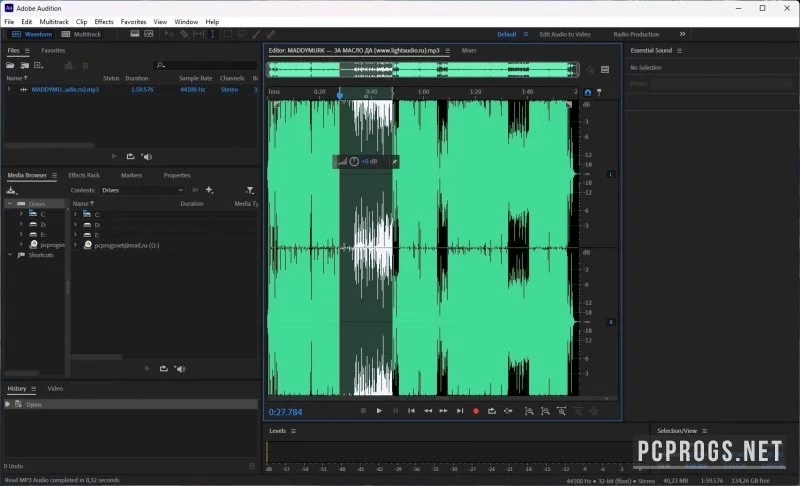The height and width of the screenshot is (486, 800).
Task: Collapse the Drives tree node
Action: [x=10, y=203]
